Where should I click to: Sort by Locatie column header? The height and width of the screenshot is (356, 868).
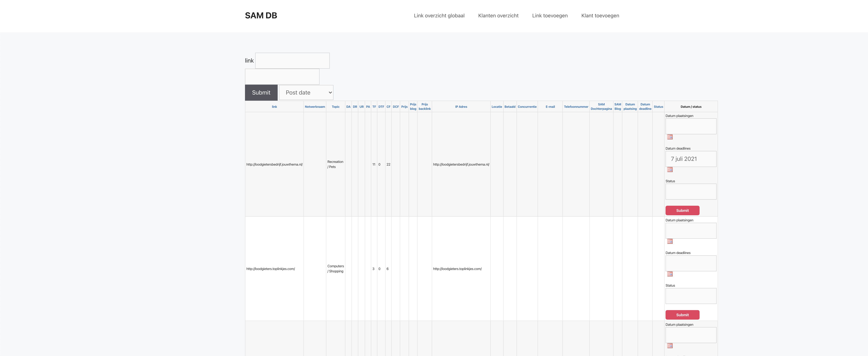point(497,107)
